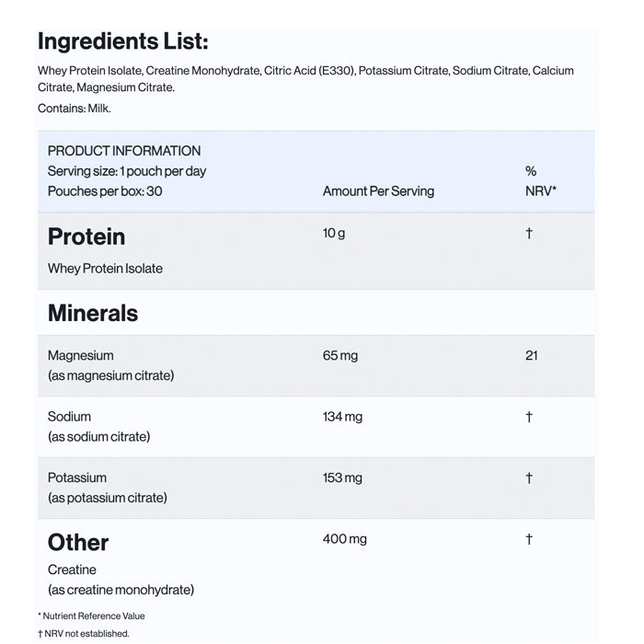Image resolution: width=644 pixels, height=644 pixels.
Task: Click the 10 g protein amount
Action: [334, 234]
